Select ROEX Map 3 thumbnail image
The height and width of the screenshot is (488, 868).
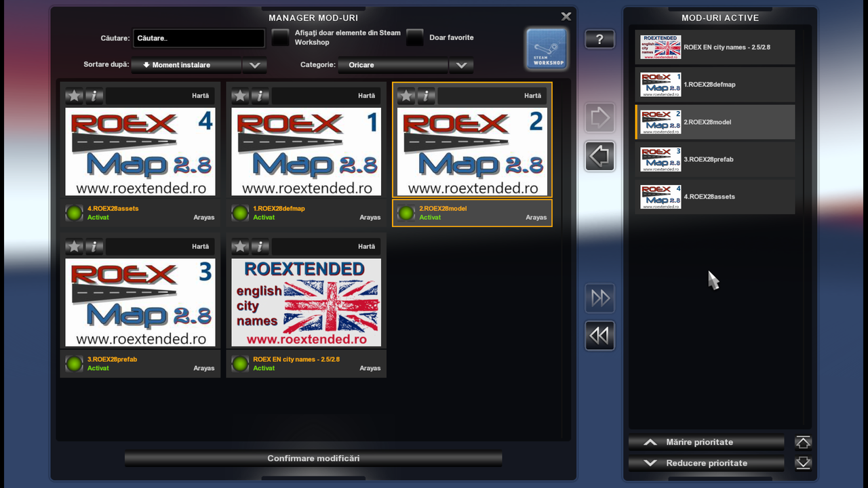pyautogui.click(x=140, y=302)
